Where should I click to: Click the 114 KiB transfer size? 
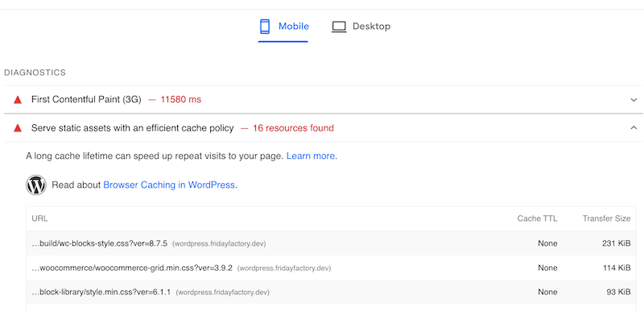pos(617,268)
